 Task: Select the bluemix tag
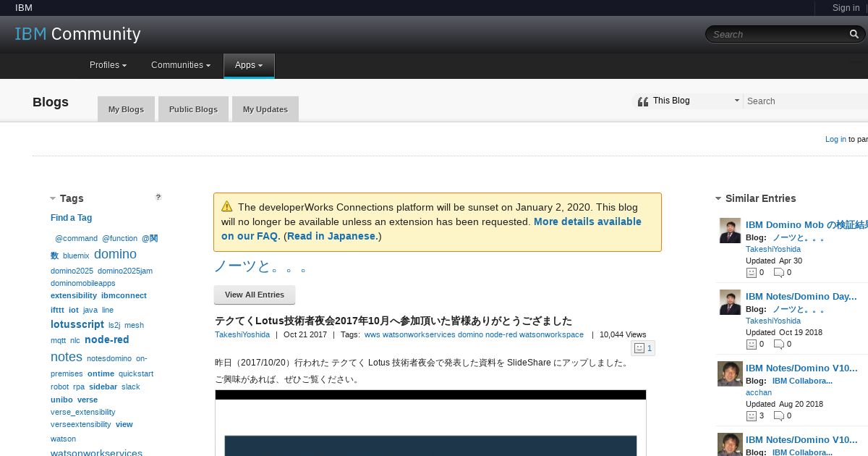click(76, 256)
